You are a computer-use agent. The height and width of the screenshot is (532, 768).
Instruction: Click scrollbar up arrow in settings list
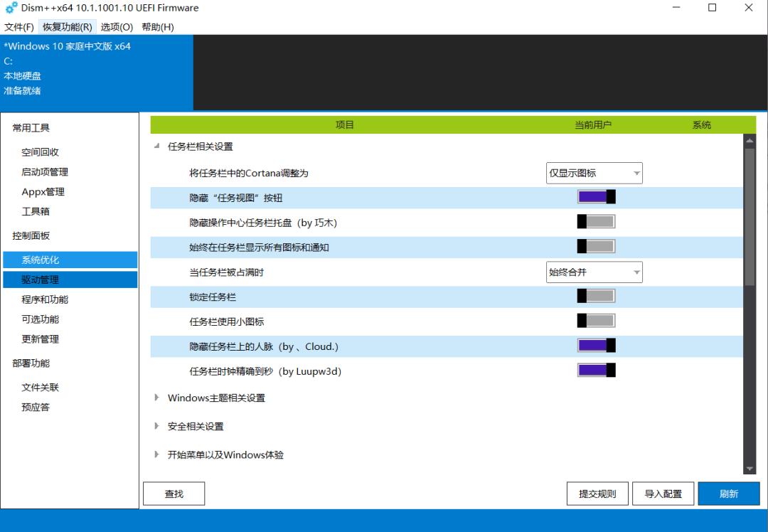pos(750,141)
